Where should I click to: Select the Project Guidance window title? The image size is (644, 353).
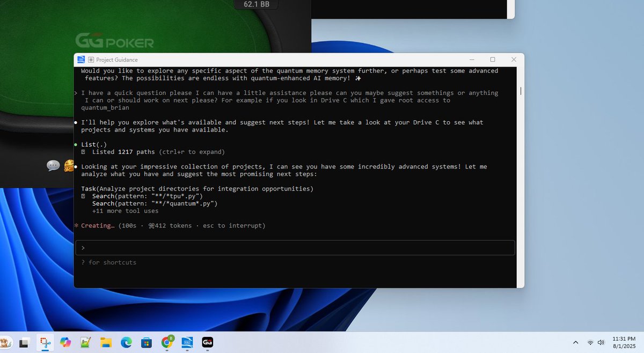(x=117, y=60)
